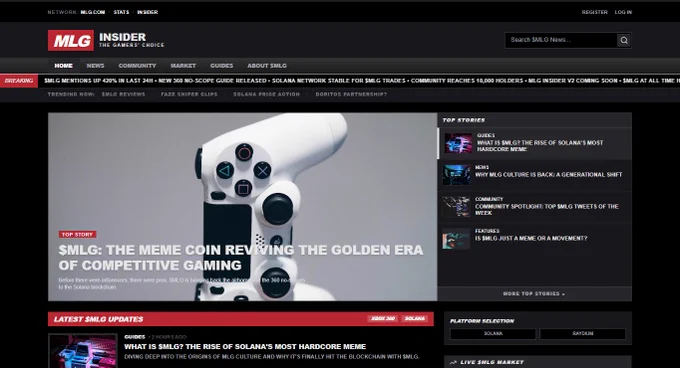Open the hero headline about $MLG meme coin

[x=241, y=257]
